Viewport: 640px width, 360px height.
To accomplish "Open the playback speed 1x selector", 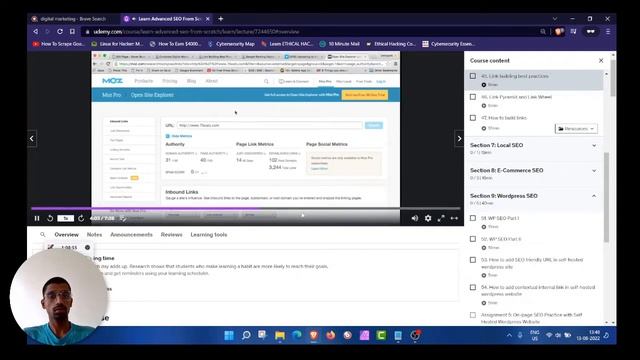I will point(66,218).
